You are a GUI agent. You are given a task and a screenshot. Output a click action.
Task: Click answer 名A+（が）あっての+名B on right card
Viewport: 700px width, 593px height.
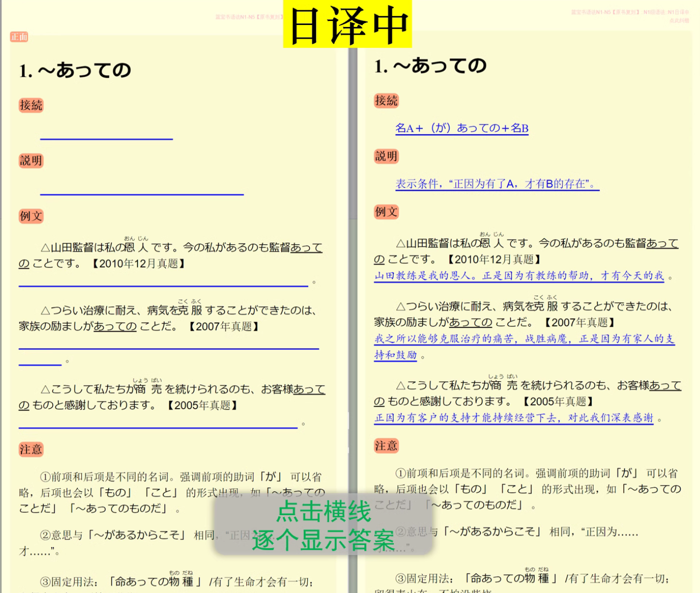[x=462, y=128]
